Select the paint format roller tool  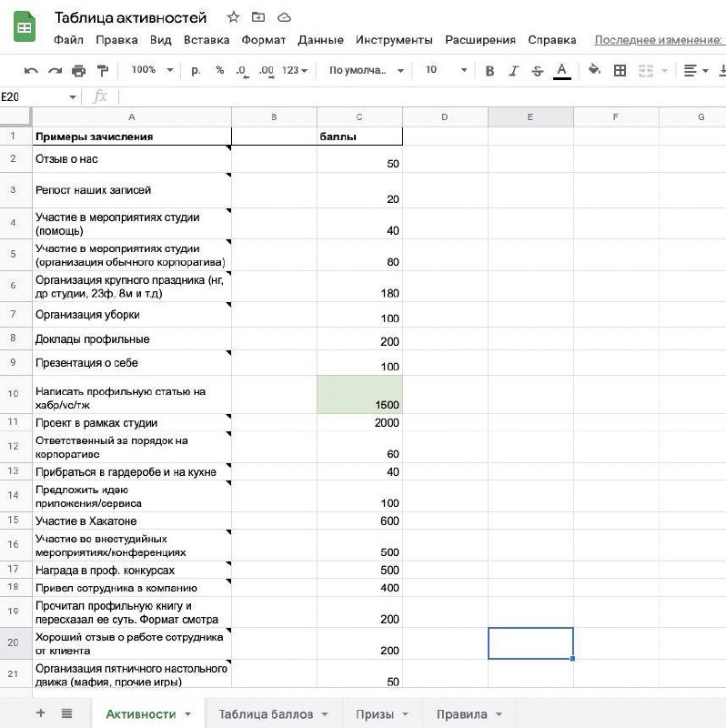pyautogui.click(x=102, y=71)
